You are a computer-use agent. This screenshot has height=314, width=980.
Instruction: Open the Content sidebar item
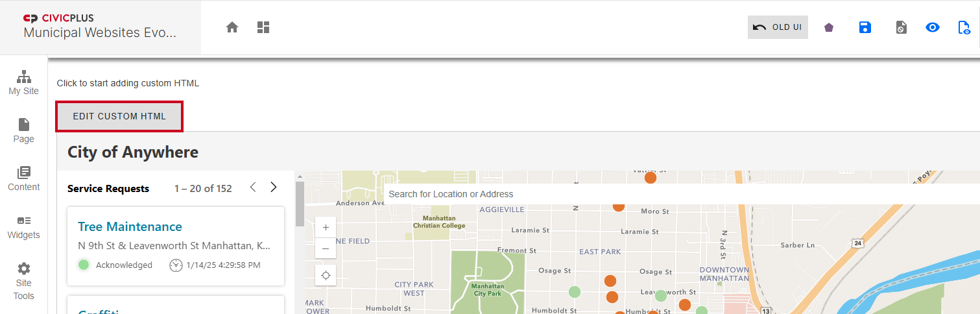click(23, 179)
